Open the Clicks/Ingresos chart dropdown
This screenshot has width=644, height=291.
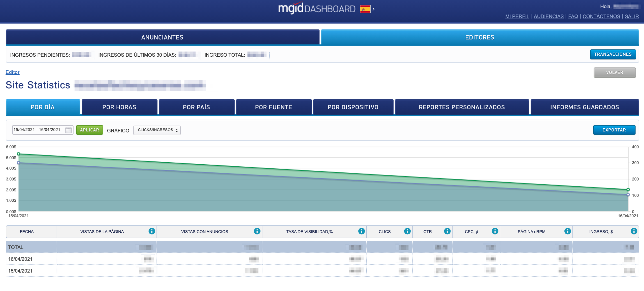[157, 130]
